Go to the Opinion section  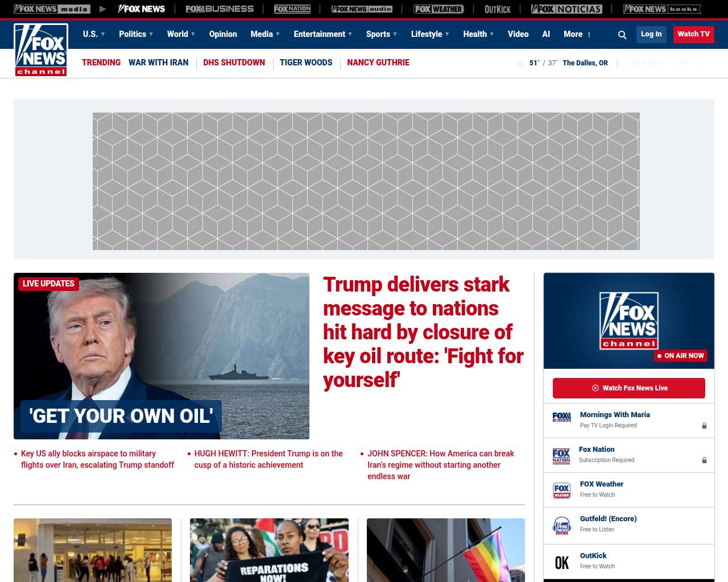223,34
